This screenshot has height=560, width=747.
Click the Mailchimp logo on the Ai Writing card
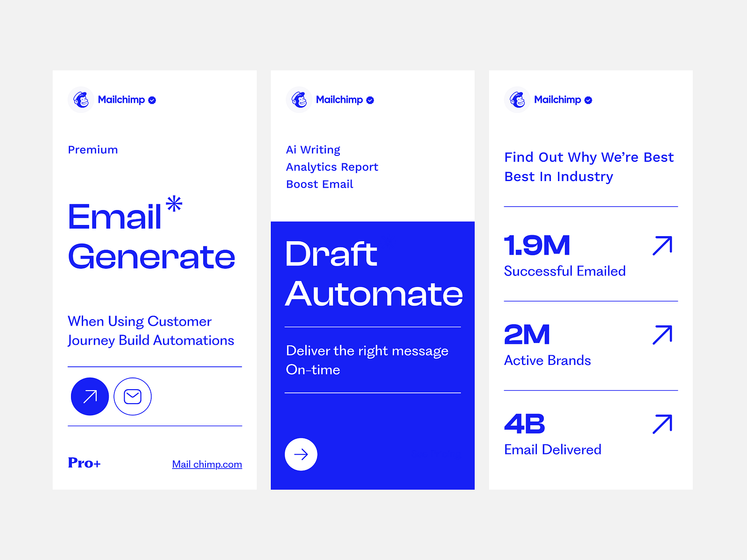299,99
